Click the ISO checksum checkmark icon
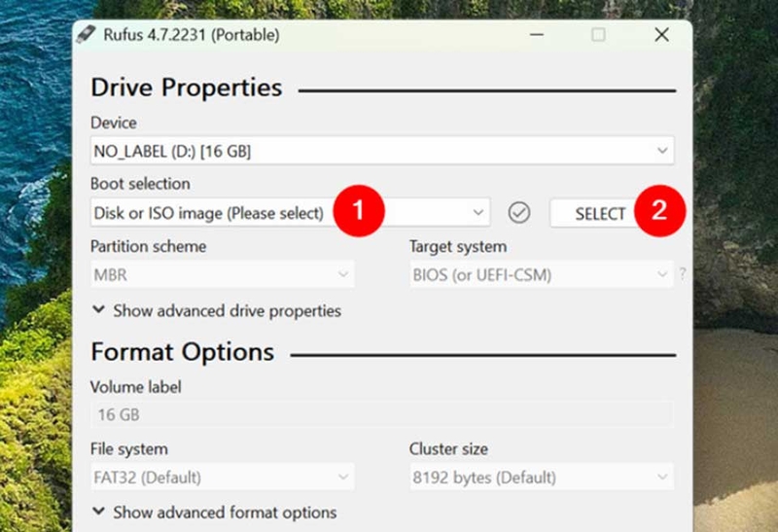This screenshot has width=778, height=532. (x=519, y=213)
